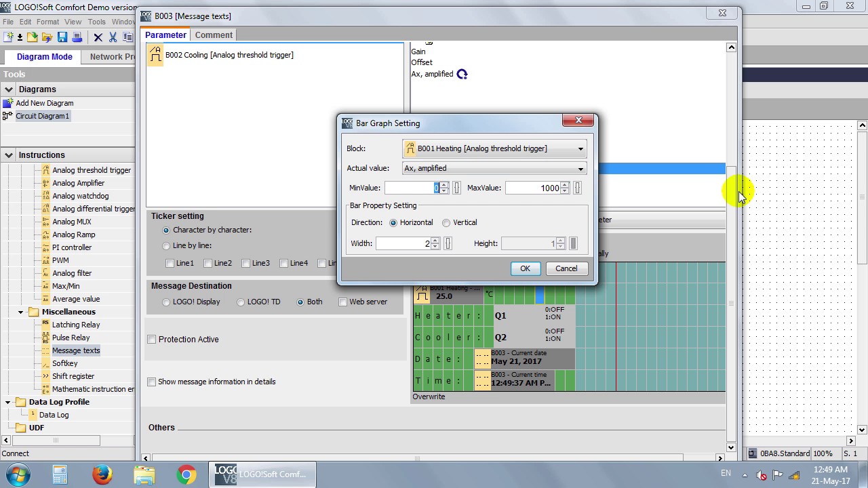Check Show message information in details

click(152, 382)
